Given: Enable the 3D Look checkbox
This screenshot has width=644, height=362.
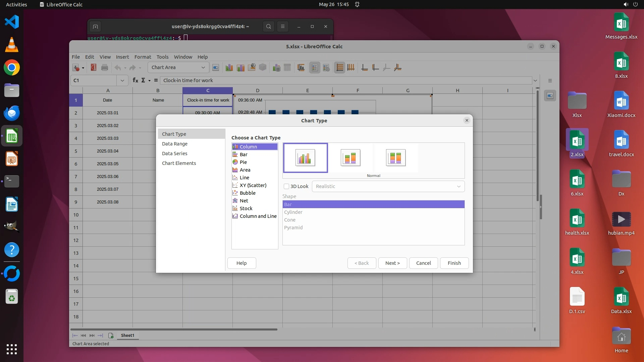Looking at the screenshot, I should click(x=286, y=186).
